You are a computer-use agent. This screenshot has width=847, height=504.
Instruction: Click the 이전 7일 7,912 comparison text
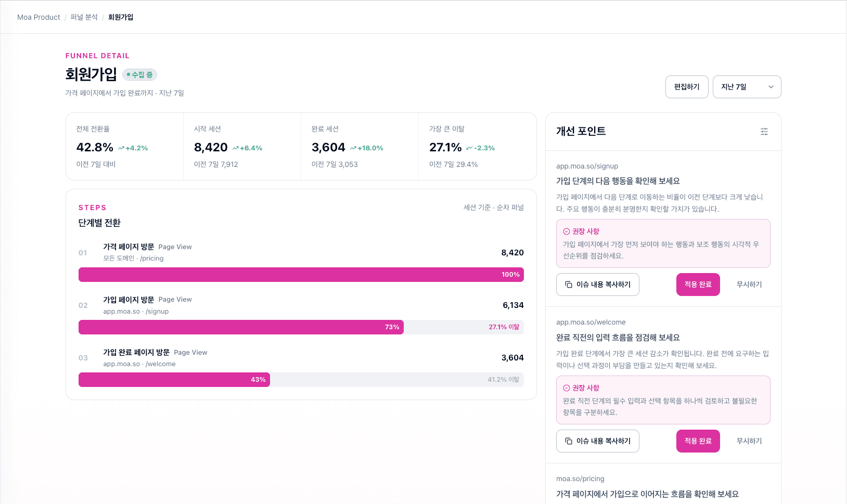[216, 164]
